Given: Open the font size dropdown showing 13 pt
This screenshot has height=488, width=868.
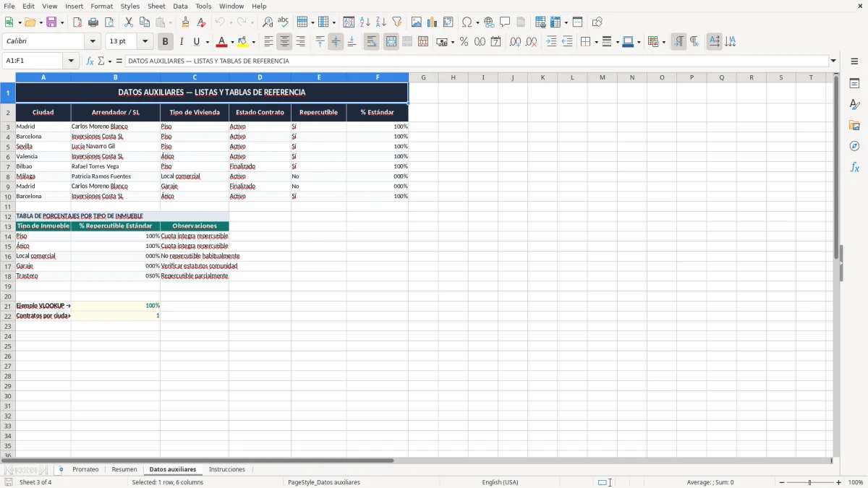Looking at the screenshot, I should [145, 42].
